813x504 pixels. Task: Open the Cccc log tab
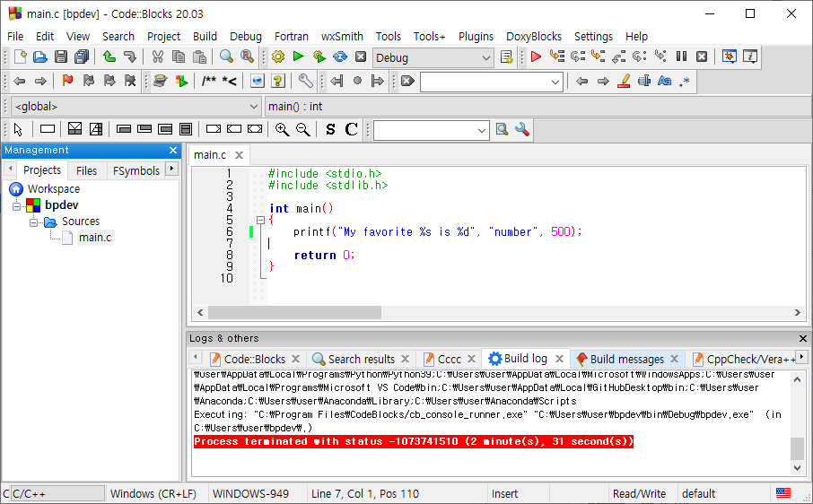click(x=449, y=359)
